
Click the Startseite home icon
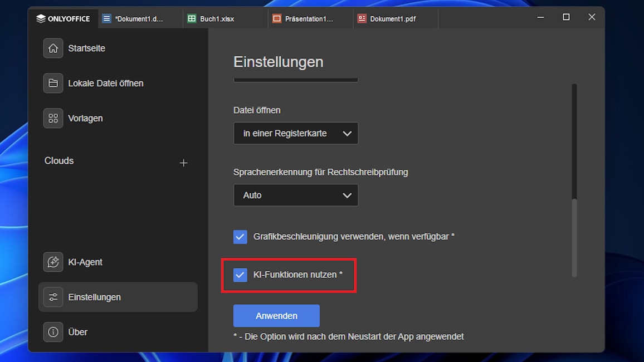coord(53,48)
